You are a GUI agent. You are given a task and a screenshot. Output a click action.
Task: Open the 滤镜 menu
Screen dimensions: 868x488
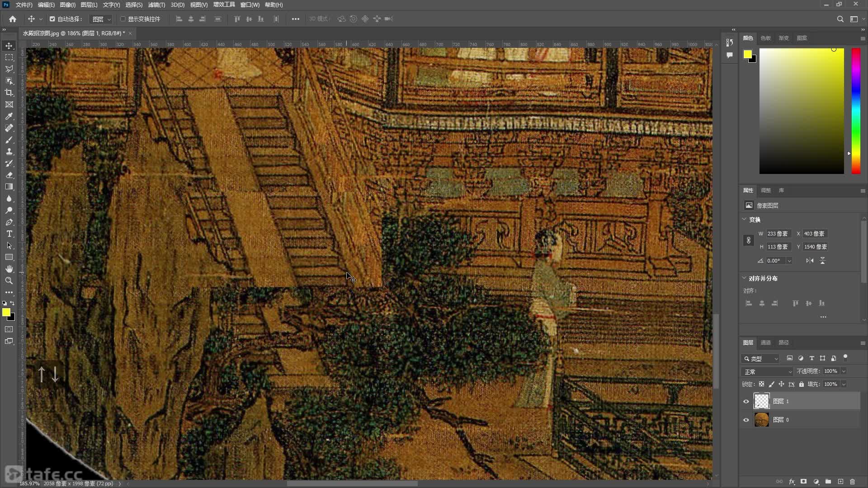pos(156,5)
